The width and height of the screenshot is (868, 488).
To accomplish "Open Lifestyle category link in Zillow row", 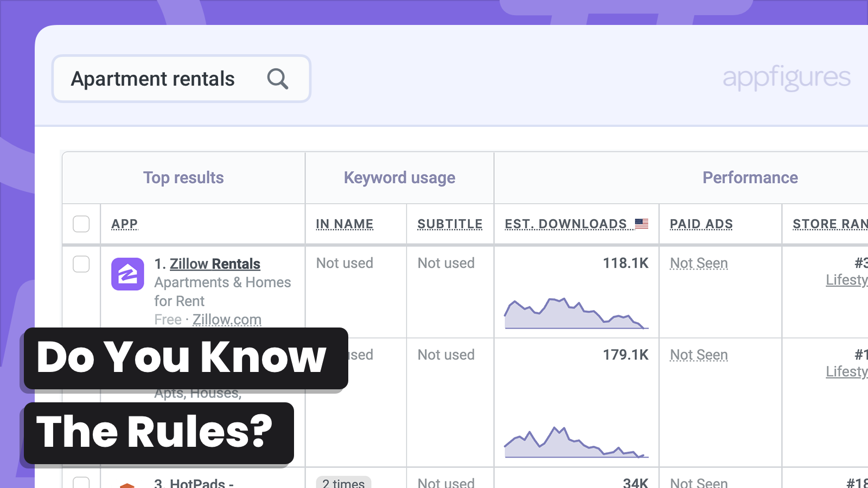I will [x=847, y=280].
